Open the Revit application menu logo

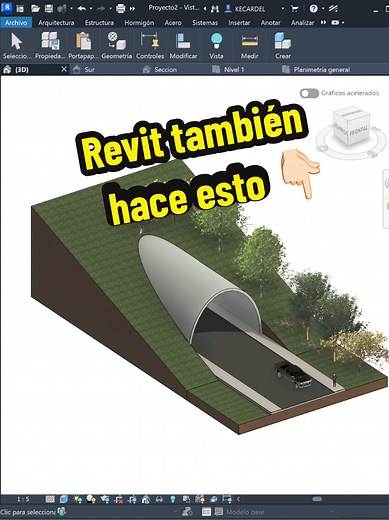(x=7, y=7)
